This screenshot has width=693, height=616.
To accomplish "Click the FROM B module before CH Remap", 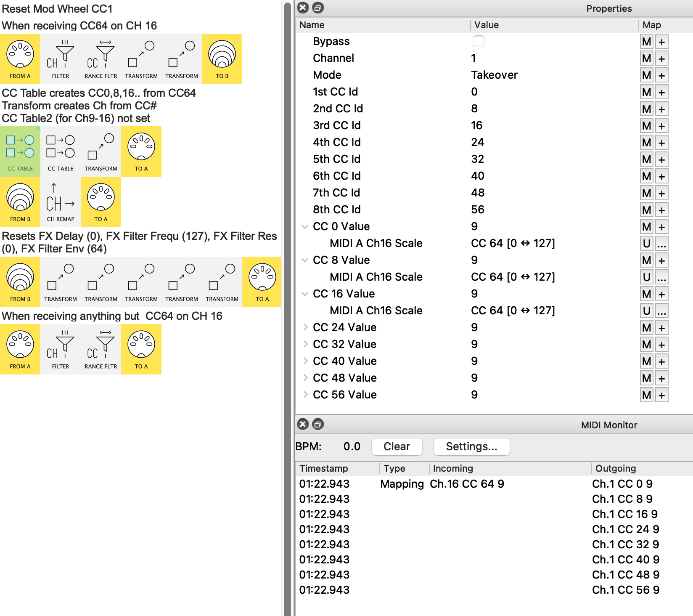I will coord(20,202).
